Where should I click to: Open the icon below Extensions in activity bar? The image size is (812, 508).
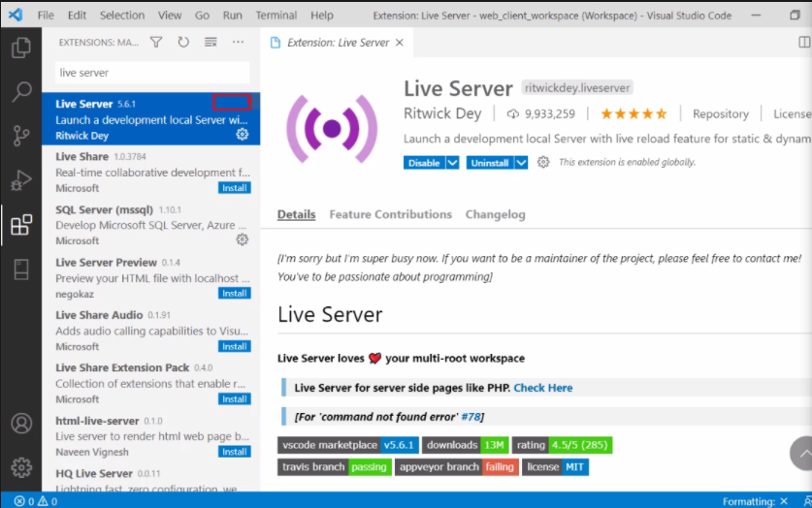[x=21, y=269]
